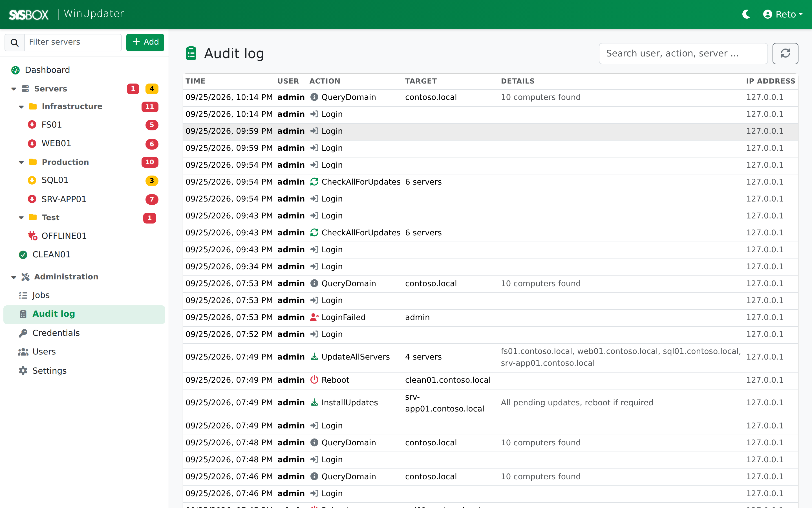Click the red LoginFailed user icon
Viewport: 812px width, 508px height.
coord(314,317)
